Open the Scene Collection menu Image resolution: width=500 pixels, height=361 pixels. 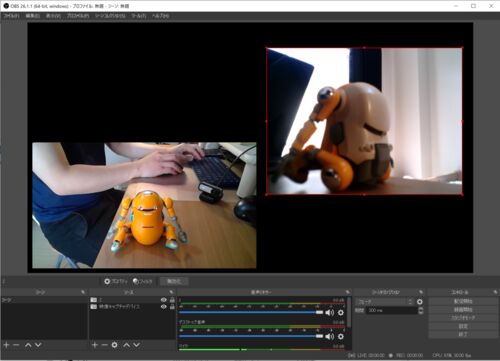pyautogui.click(x=110, y=16)
